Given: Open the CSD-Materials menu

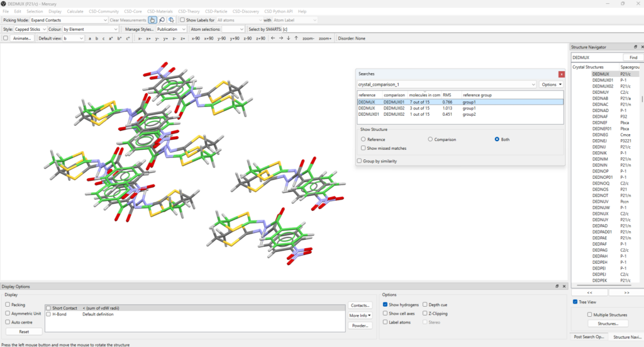Looking at the screenshot, I should (160, 11).
